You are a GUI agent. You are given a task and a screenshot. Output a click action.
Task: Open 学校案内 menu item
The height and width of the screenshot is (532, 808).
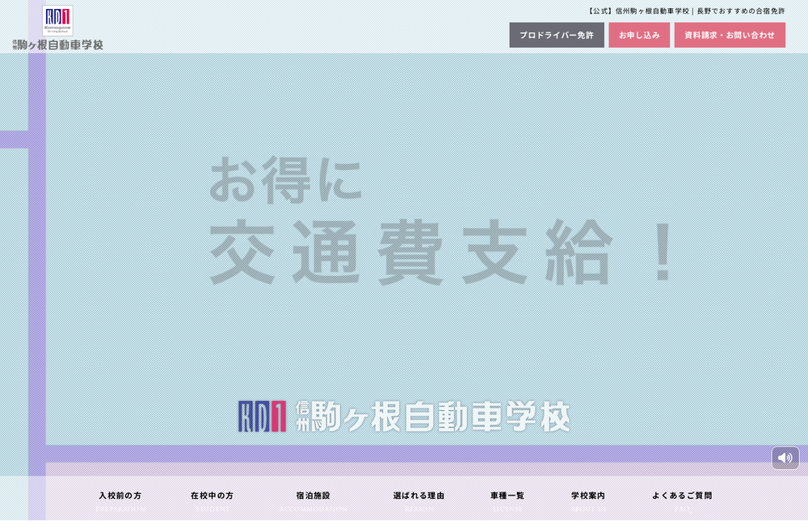(588, 501)
